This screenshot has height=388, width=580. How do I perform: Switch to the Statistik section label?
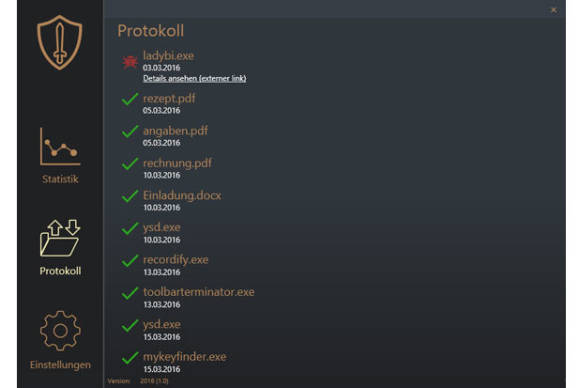click(60, 179)
